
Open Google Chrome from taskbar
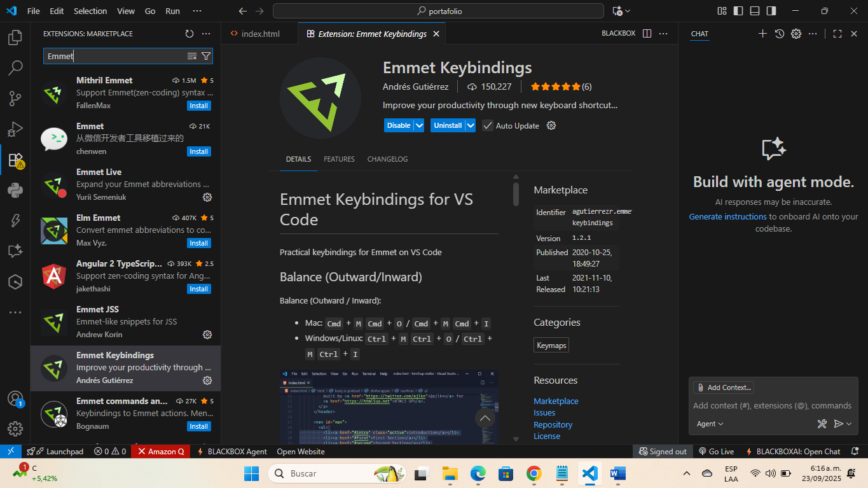534,473
